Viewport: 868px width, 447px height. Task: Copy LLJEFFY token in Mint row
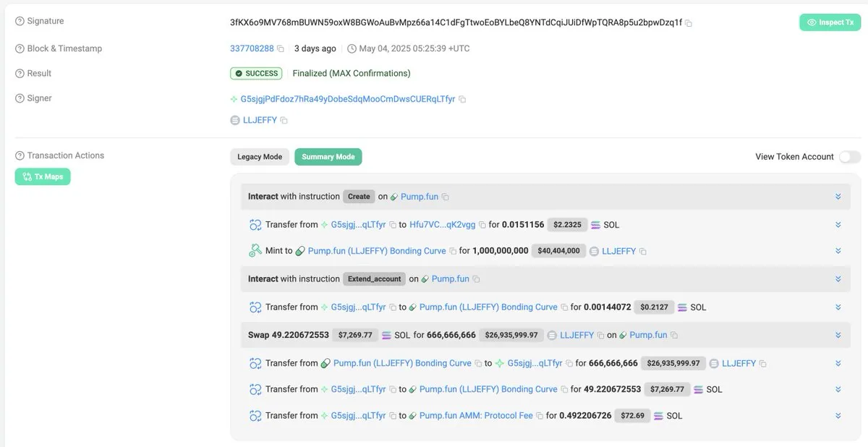click(x=642, y=252)
